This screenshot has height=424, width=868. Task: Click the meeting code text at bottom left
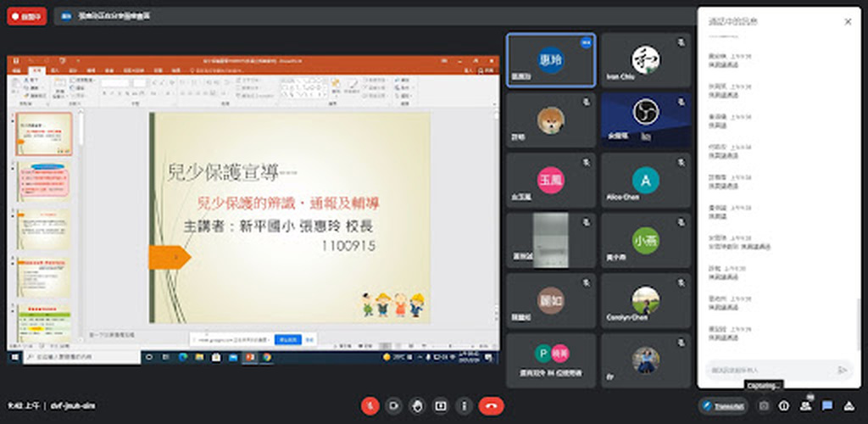click(73, 405)
